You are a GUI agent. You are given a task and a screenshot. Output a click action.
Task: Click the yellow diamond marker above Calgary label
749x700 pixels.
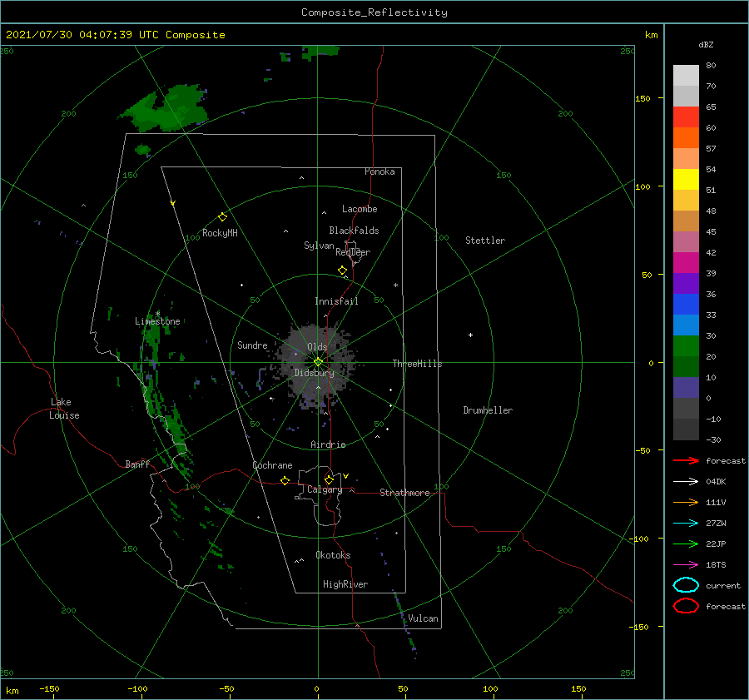coord(329,479)
